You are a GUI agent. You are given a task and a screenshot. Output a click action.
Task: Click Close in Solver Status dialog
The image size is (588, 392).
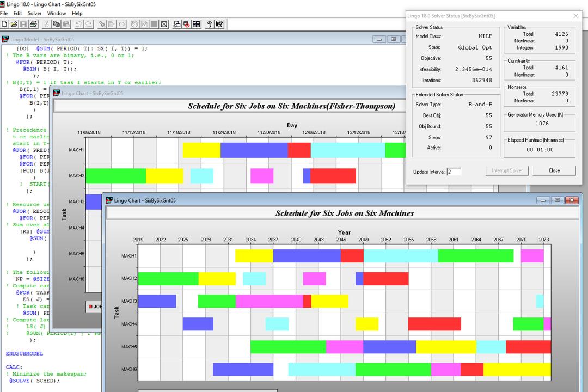point(554,170)
